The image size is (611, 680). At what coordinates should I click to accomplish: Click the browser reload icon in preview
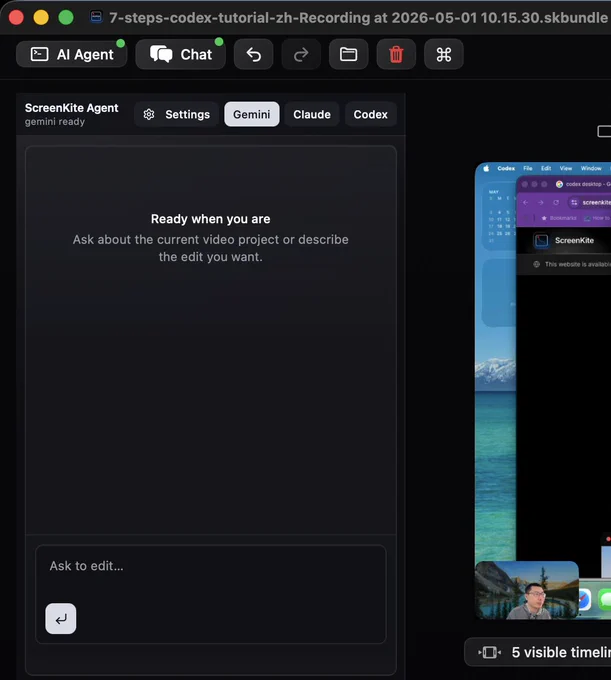[556, 203]
